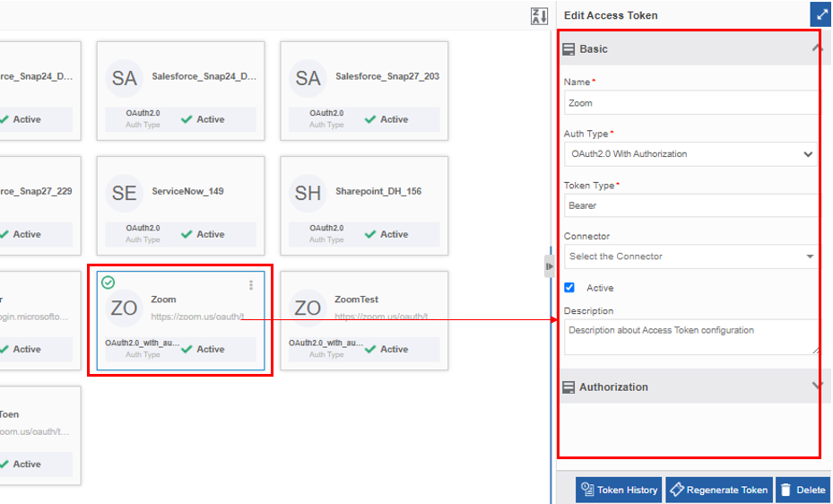The height and width of the screenshot is (504, 833).
Task: Sort tokens with Z-A sort icon
Action: click(x=539, y=16)
